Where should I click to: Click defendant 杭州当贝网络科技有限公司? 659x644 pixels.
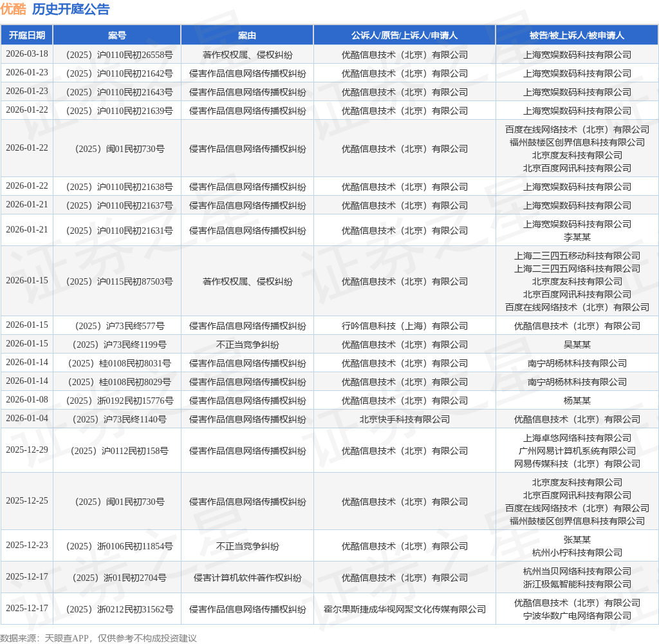coord(577,571)
